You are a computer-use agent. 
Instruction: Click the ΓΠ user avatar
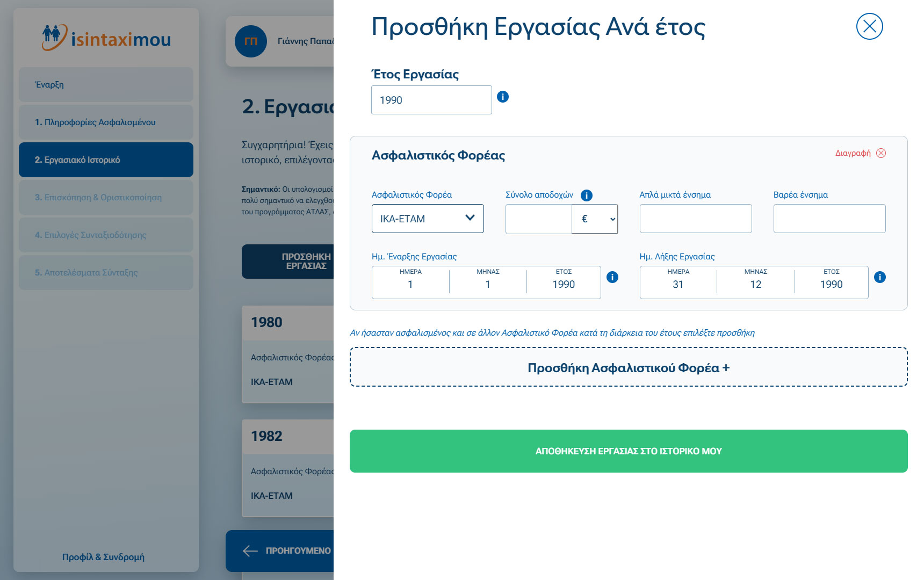[x=251, y=41]
